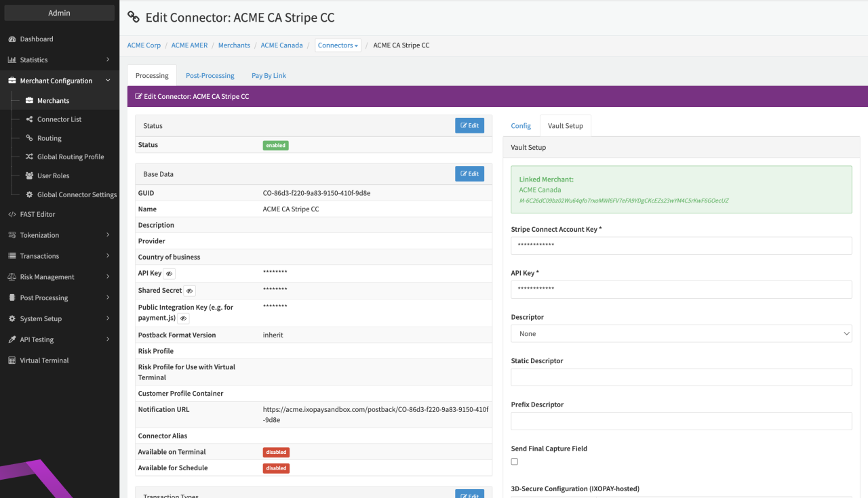Viewport: 868px width, 498px height.
Task: Click Edit button in Status panel
Action: click(469, 125)
